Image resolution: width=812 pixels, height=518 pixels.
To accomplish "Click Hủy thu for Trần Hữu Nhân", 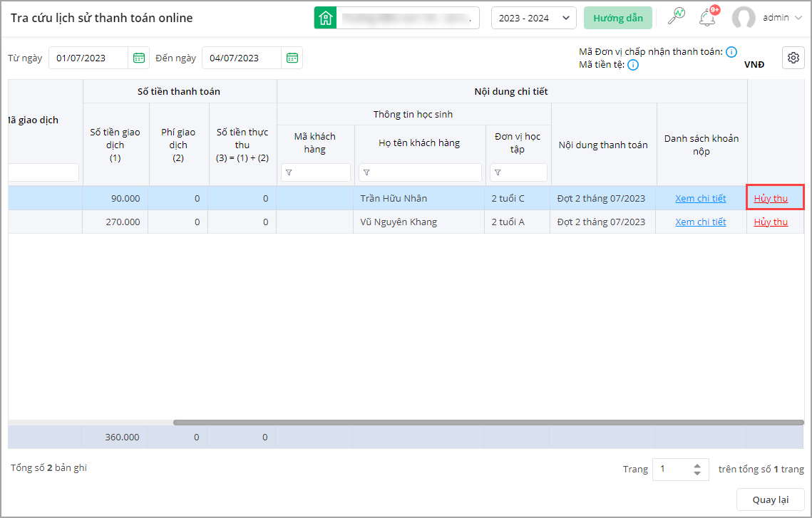I will [x=771, y=198].
